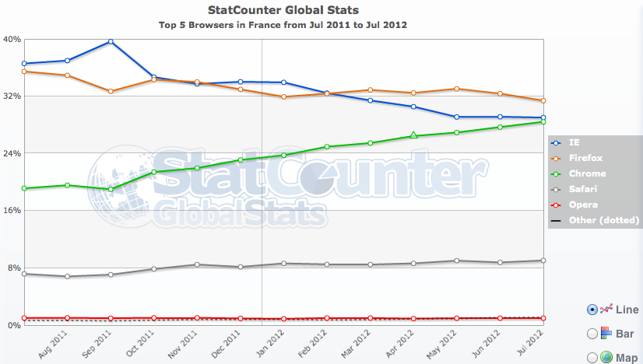Click the Chrome triangle marker at Apr 2012
The image size is (643, 364).
click(413, 135)
